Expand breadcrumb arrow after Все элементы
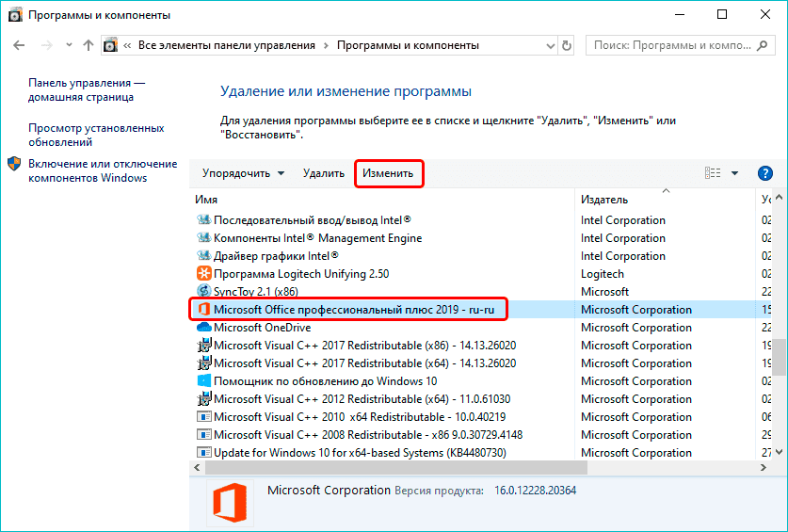788x532 pixels. pos(326,46)
